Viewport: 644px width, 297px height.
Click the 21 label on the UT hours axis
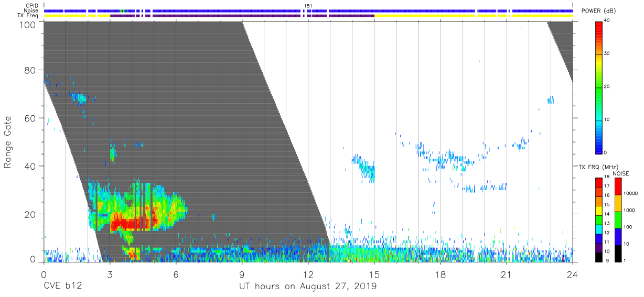tap(506, 273)
